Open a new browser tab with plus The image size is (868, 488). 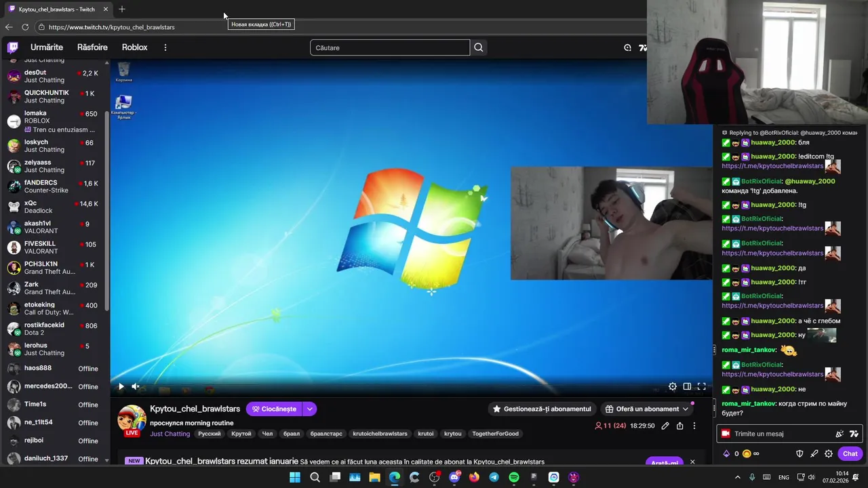(122, 9)
